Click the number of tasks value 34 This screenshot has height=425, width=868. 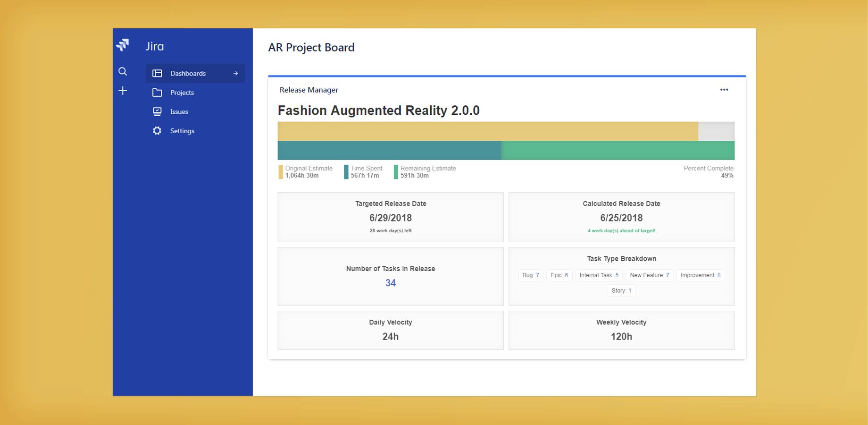click(391, 283)
